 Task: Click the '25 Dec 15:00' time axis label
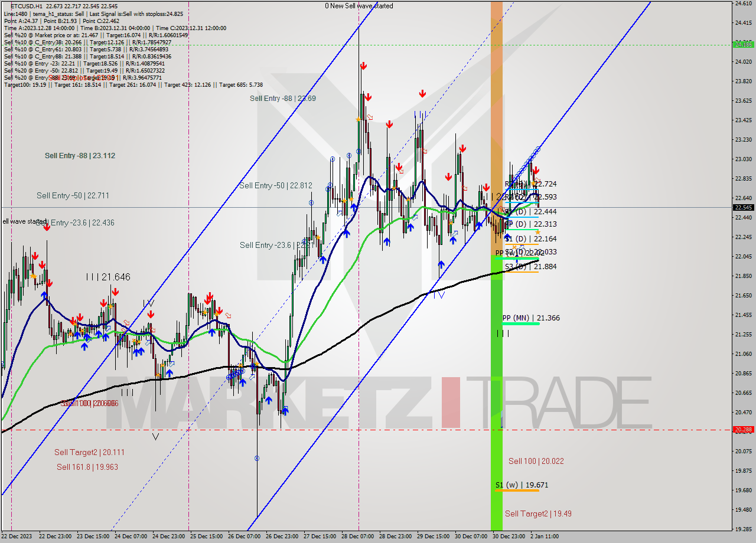click(206, 537)
